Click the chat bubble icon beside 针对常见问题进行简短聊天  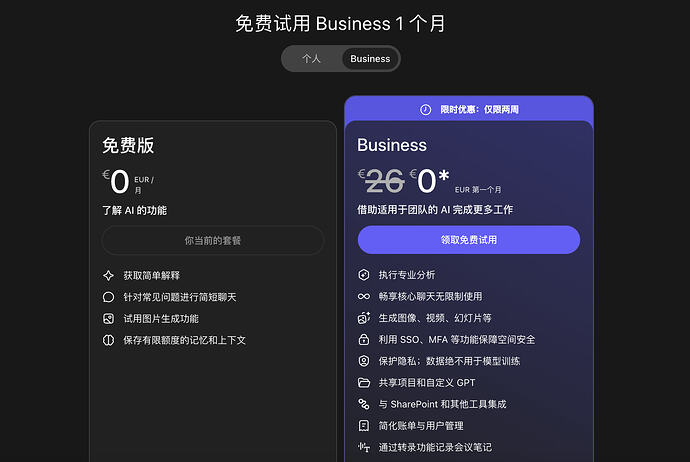coord(108,297)
